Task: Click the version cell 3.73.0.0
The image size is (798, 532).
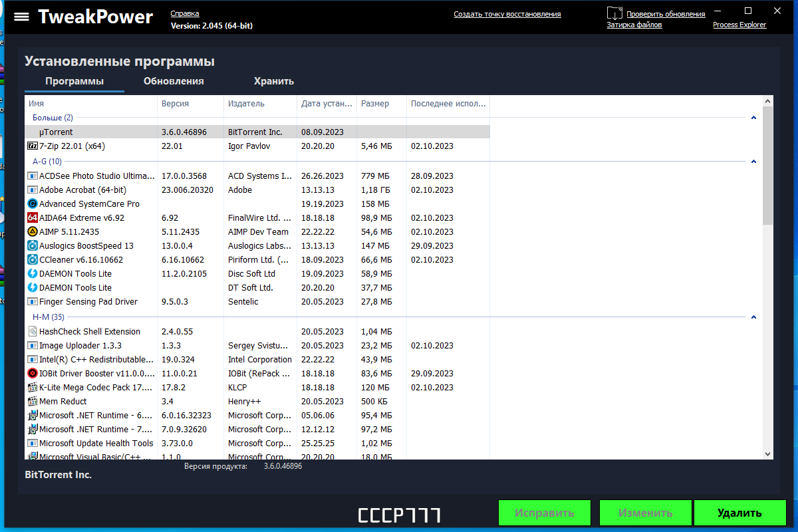Action: click(178, 444)
